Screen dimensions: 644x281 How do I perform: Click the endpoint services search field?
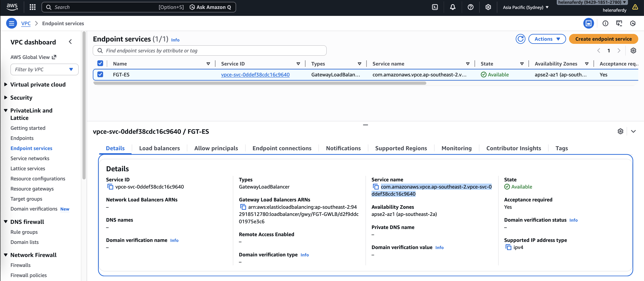[210, 51]
